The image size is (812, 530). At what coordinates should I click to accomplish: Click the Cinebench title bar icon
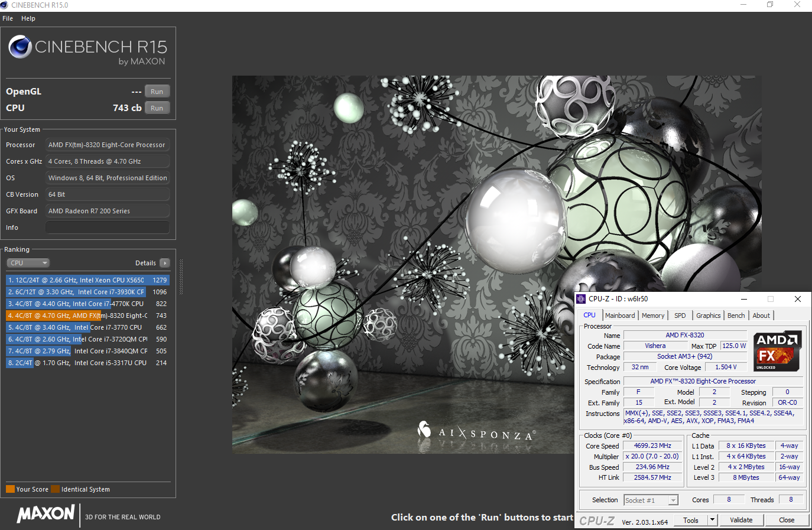4,5
